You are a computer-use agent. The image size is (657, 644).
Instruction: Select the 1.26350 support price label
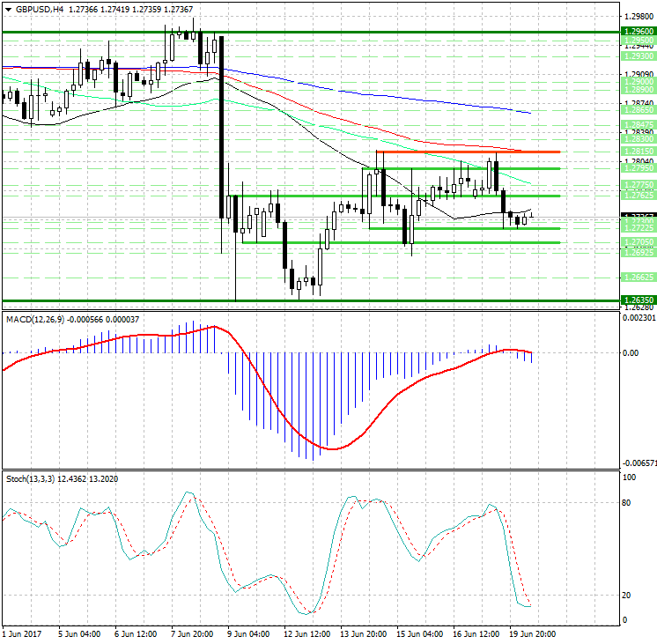click(638, 300)
